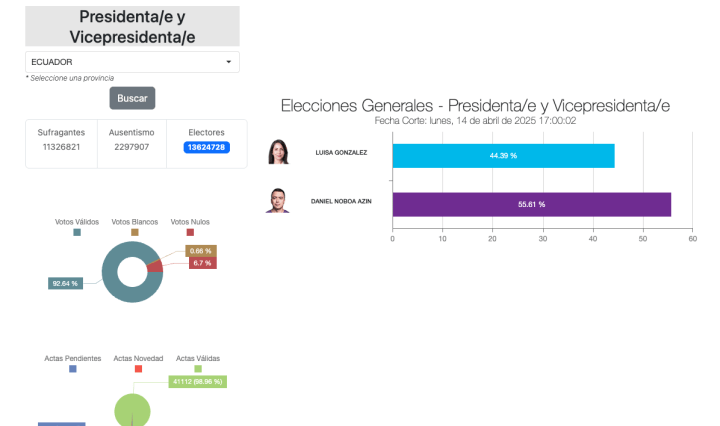
Task: Click the Electores count badge 13624728
Action: 206,147
